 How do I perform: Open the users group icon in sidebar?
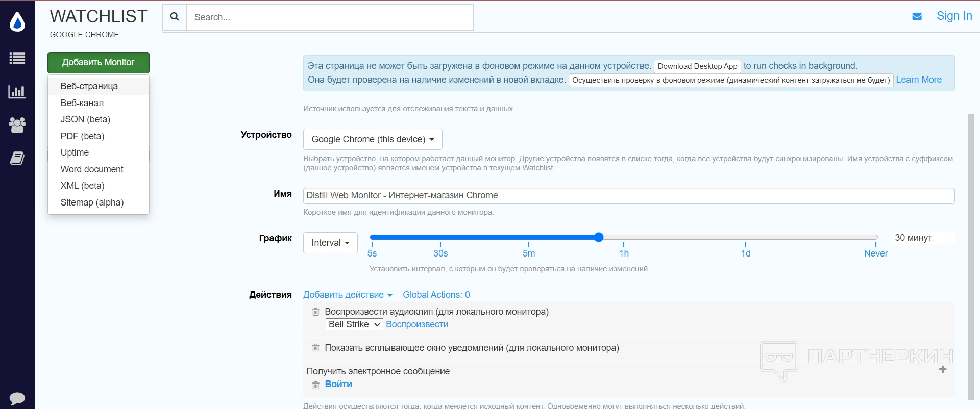17,125
